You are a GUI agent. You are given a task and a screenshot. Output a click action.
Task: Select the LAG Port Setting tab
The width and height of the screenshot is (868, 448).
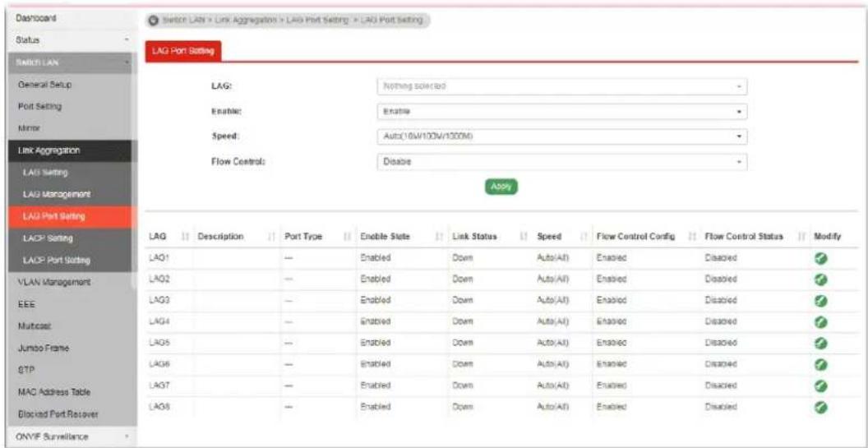183,52
